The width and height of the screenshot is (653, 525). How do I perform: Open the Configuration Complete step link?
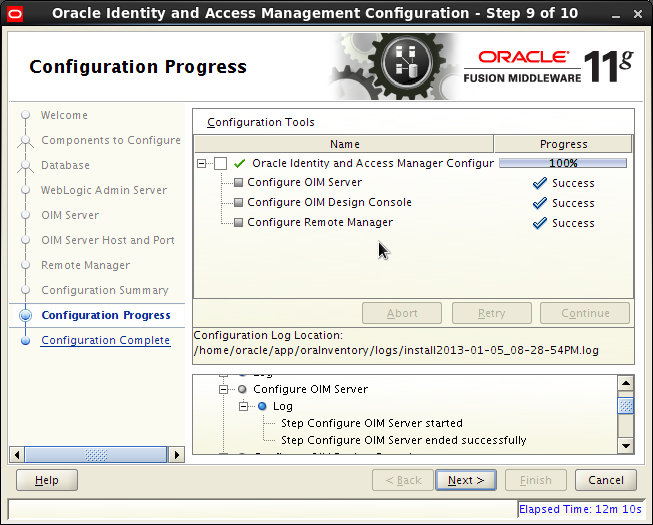pos(105,341)
